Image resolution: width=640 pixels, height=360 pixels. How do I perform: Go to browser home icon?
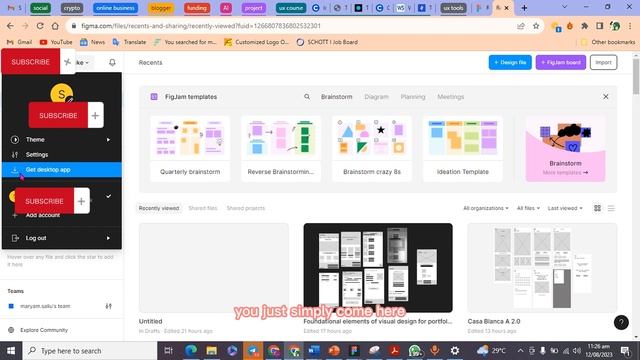pos(55,26)
